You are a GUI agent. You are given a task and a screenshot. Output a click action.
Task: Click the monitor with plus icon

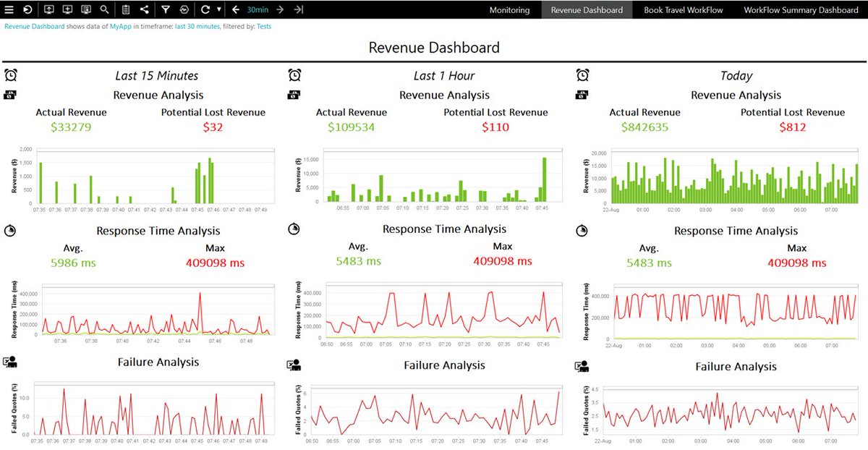pos(67,9)
